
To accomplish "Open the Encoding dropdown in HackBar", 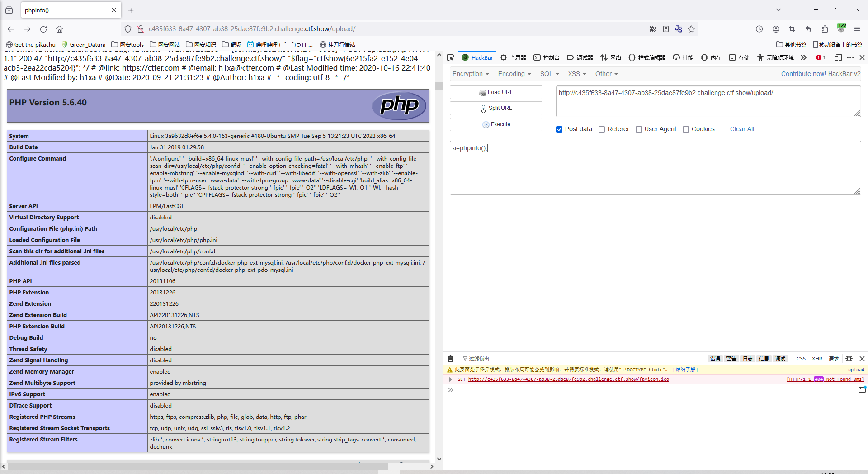I will point(514,74).
